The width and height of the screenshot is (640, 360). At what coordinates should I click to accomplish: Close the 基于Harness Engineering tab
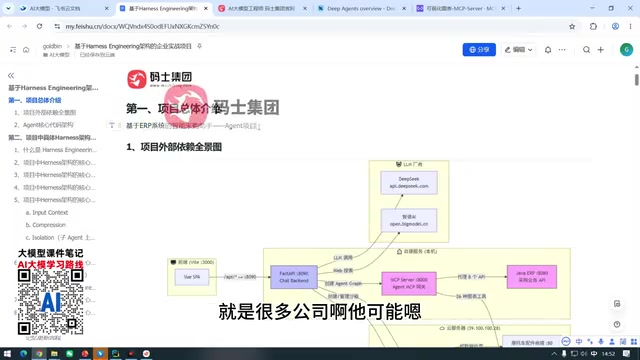(206, 8)
